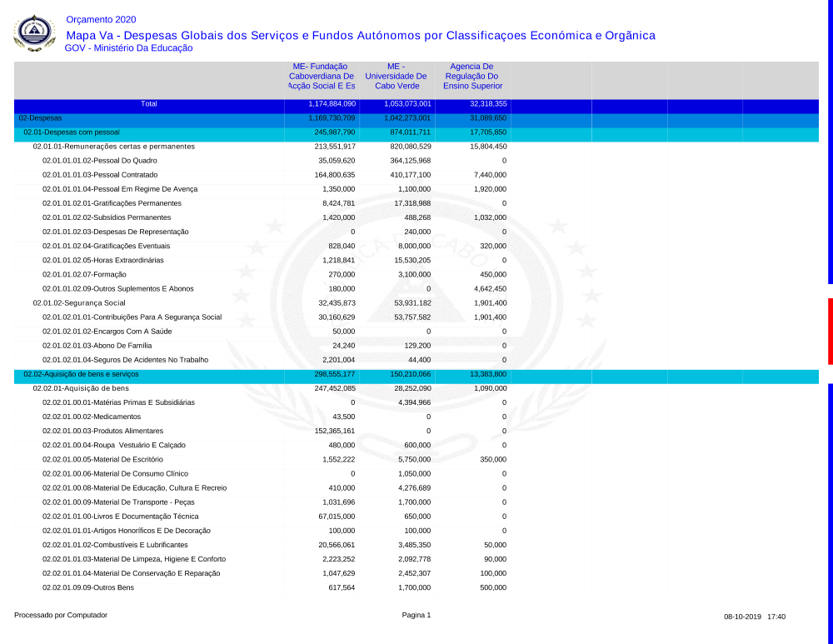The width and height of the screenshot is (833, 644).
Task: Click the 'Processado por Computador' footer text
Action: click(61, 616)
